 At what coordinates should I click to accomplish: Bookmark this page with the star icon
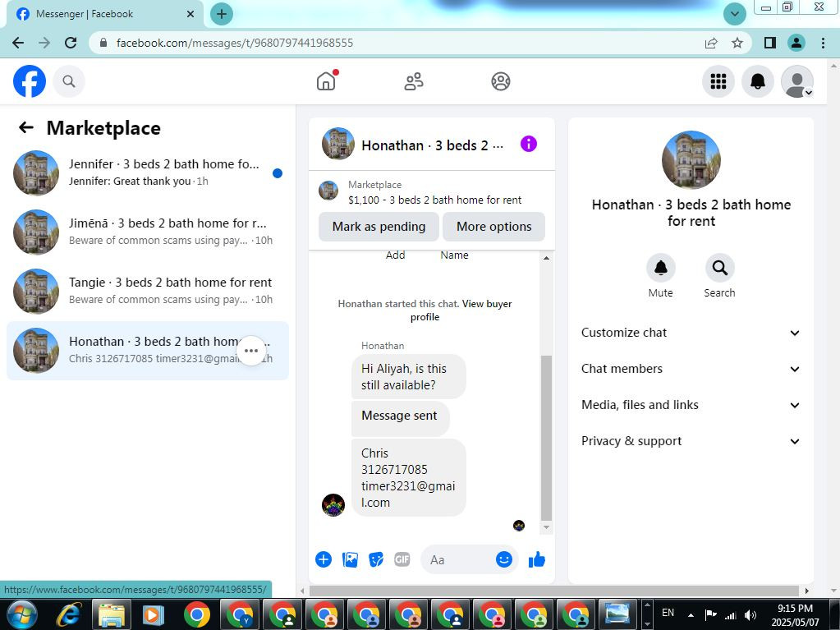[737, 43]
